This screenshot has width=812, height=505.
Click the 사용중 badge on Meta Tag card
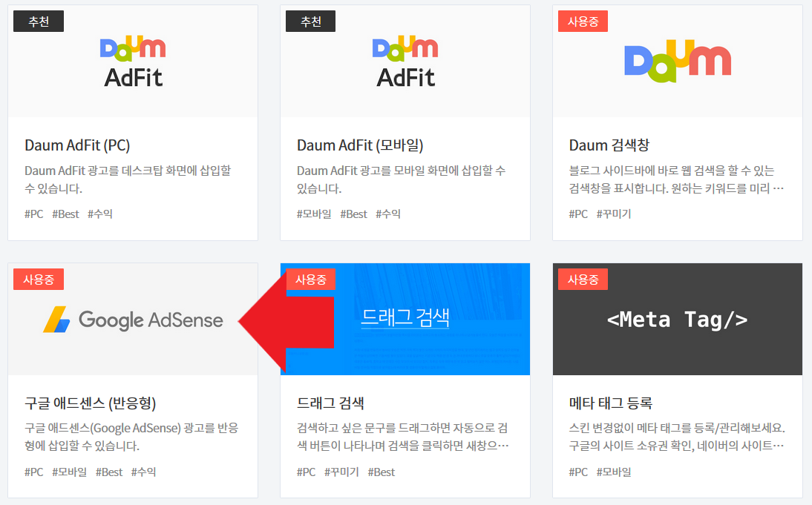pos(583,280)
